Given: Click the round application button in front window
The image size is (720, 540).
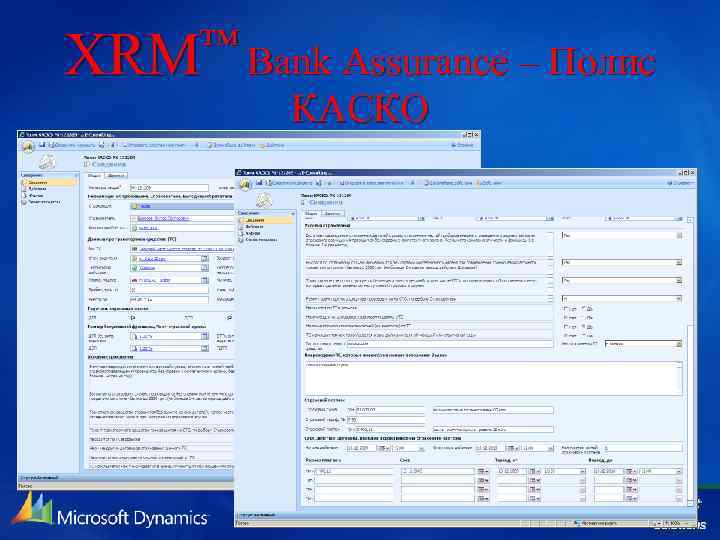Looking at the screenshot, I should (x=246, y=185).
